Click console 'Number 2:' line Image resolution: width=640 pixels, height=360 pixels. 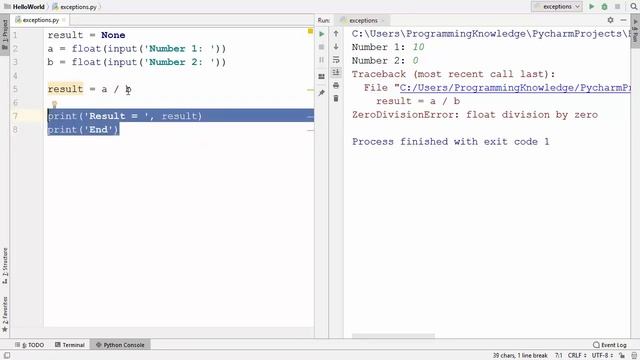click(385, 61)
